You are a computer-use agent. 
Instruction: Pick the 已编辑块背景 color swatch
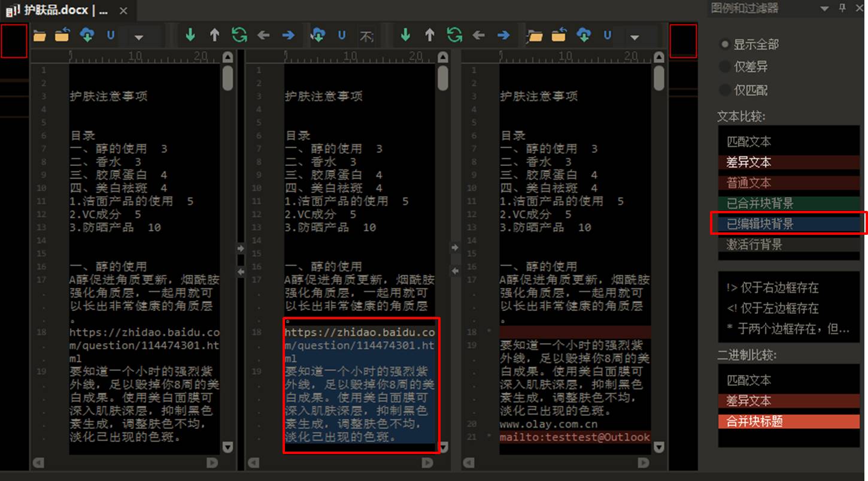point(789,224)
